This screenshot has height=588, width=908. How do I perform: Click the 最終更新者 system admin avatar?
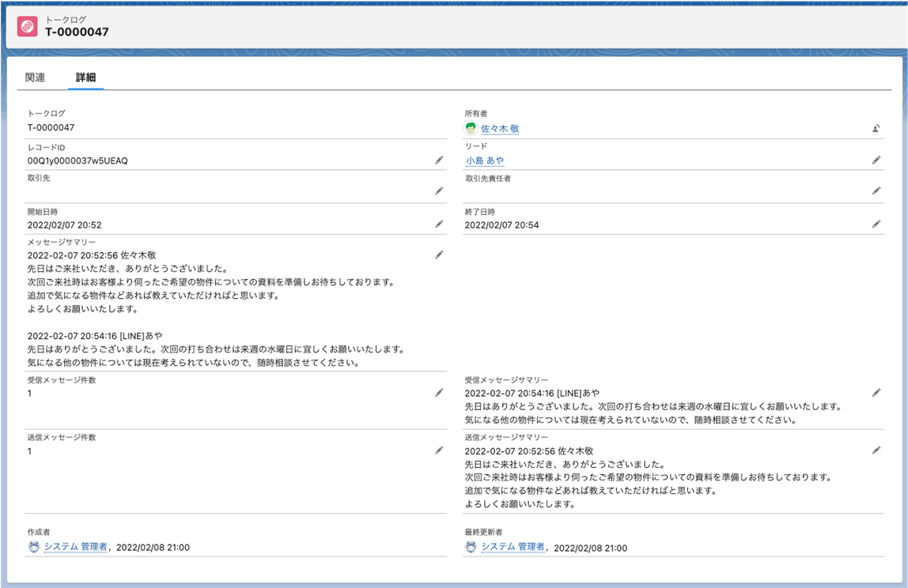pyautogui.click(x=471, y=547)
